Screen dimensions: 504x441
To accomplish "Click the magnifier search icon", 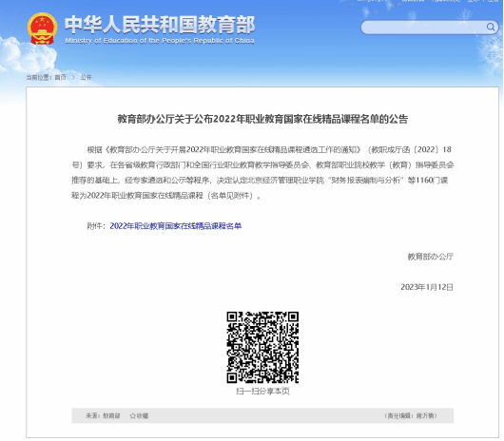I will point(491,27).
